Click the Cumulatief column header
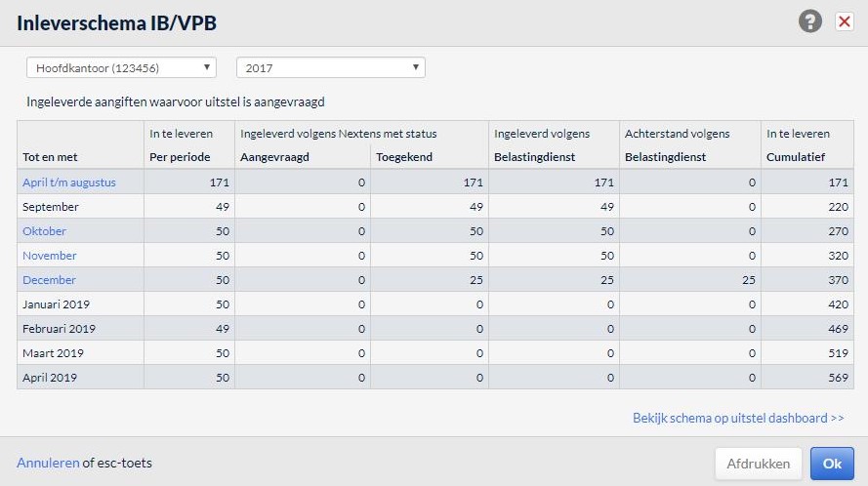 coord(796,157)
